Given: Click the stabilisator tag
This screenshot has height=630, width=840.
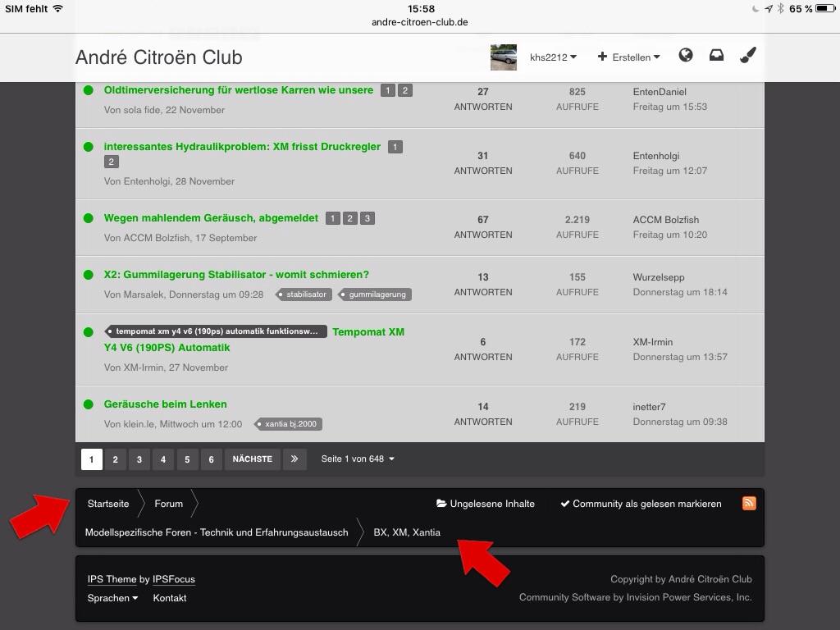Looking at the screenshot, I should 304,294.
